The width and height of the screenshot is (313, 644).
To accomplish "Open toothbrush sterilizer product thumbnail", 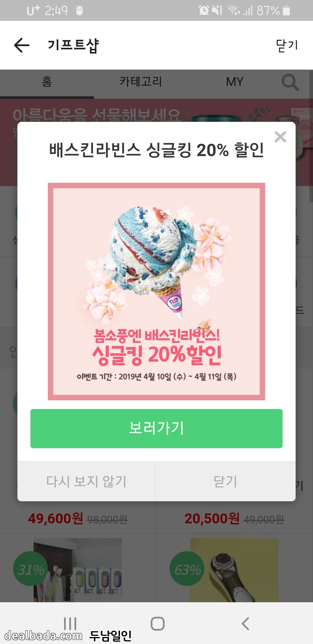I will pos(78,570).
